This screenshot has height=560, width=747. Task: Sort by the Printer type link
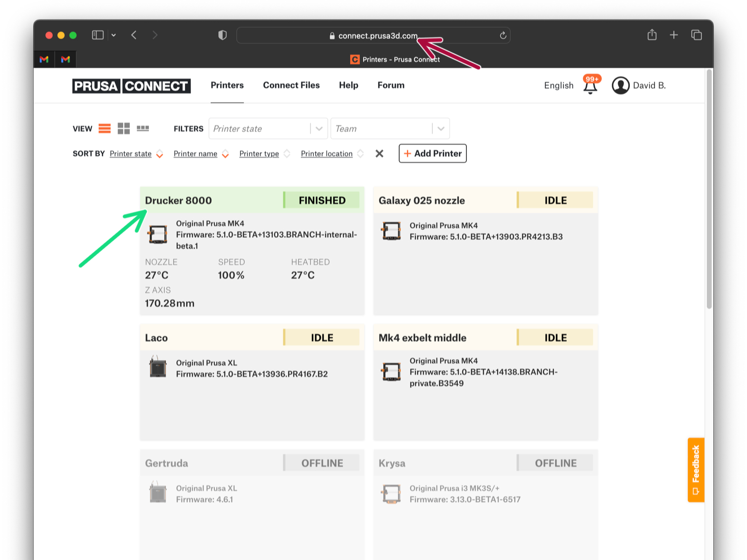[259, 154]
